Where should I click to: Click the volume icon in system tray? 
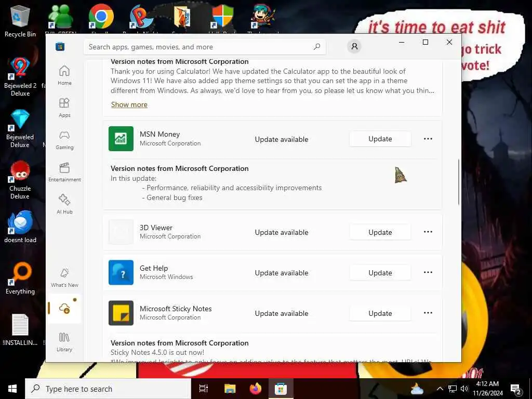click(464, 389)
